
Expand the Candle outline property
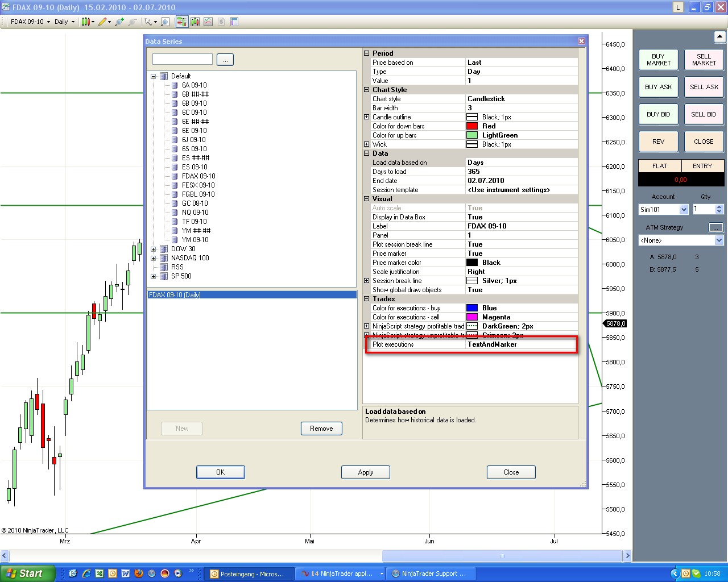367,117
